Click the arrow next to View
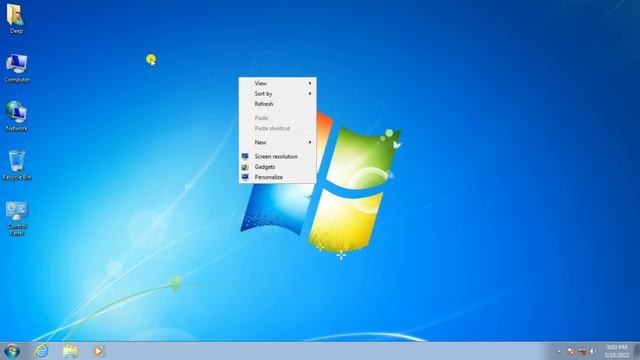 coord(310,83)
